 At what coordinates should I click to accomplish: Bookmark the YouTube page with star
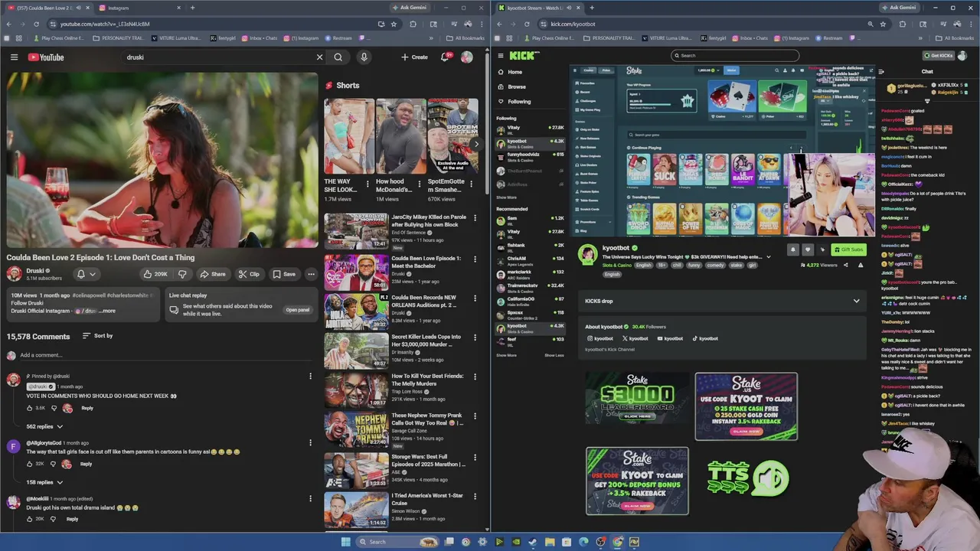(394, 24)
